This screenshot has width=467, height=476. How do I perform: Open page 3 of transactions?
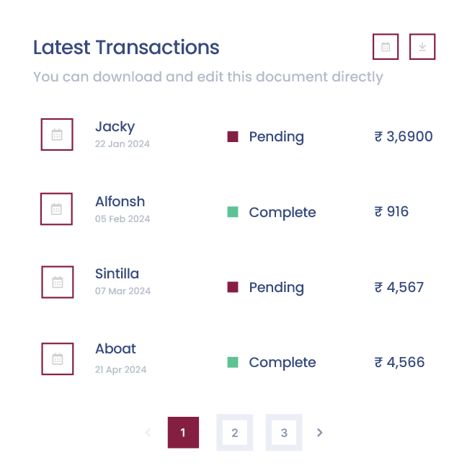(x=284, y=433)
